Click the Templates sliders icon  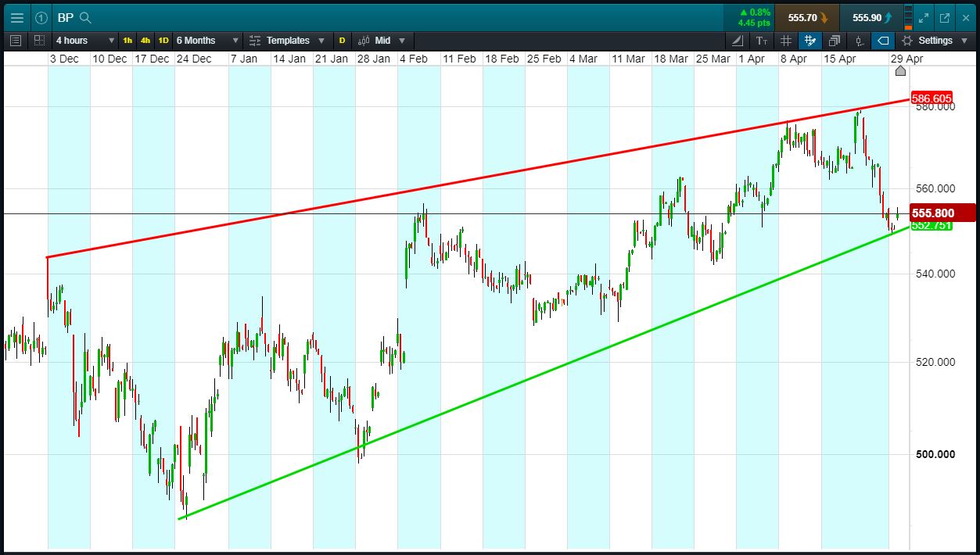coord(255,41)
